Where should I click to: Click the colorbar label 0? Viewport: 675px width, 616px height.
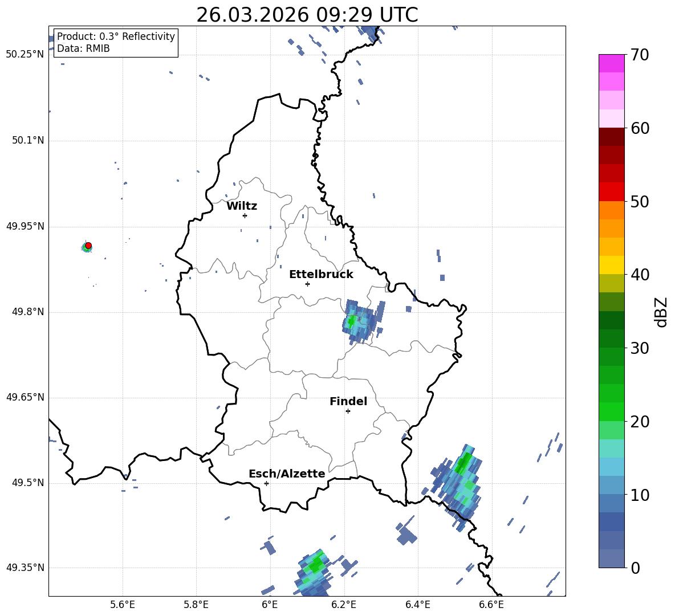(635, 568)
